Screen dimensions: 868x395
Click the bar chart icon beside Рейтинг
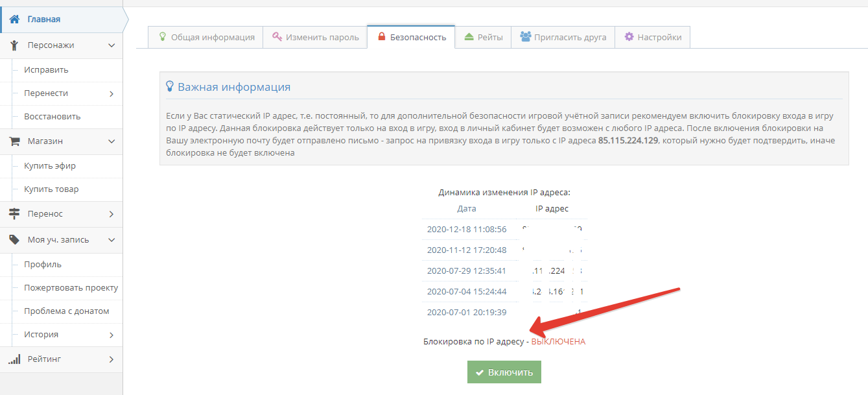point(14,359)
